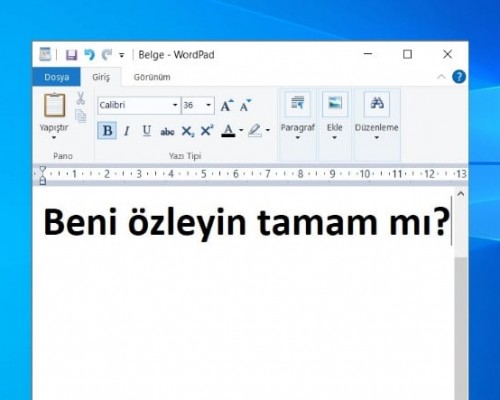Open the text color palette arrow
This screenshot has height=400, width=500.
tap(241, 131)
